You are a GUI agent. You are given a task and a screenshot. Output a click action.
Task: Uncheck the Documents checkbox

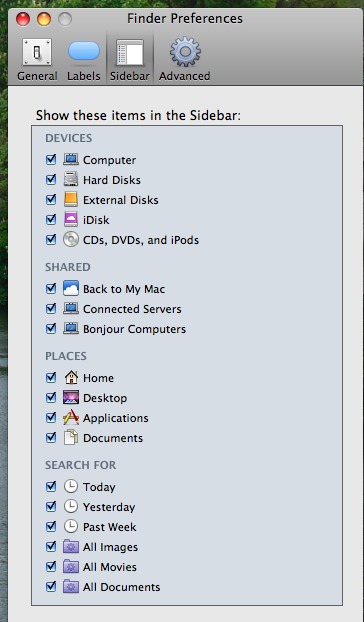(51, 438)
